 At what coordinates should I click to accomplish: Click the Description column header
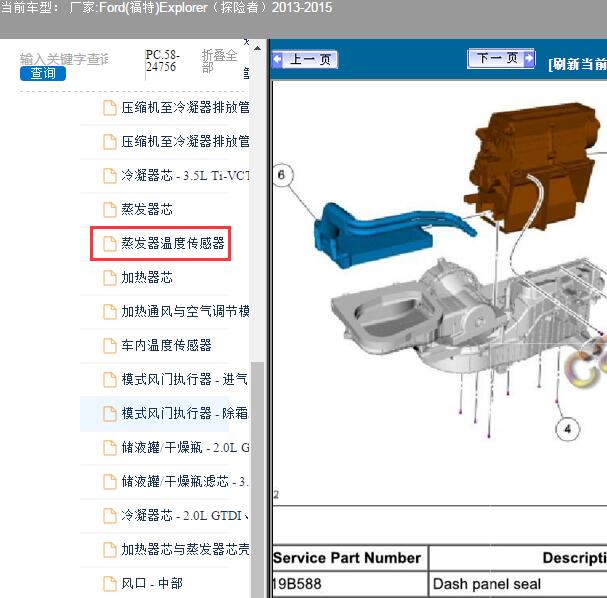[x=574, y=558]
